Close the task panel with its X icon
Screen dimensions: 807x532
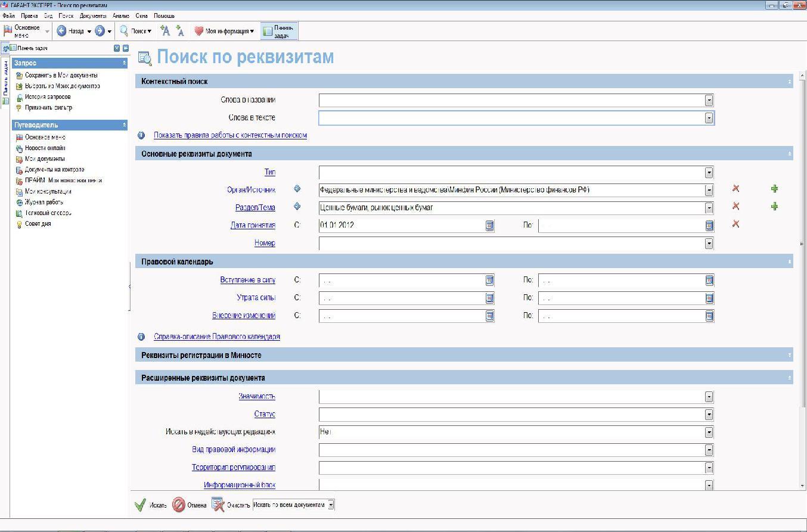tap(117, 48)
